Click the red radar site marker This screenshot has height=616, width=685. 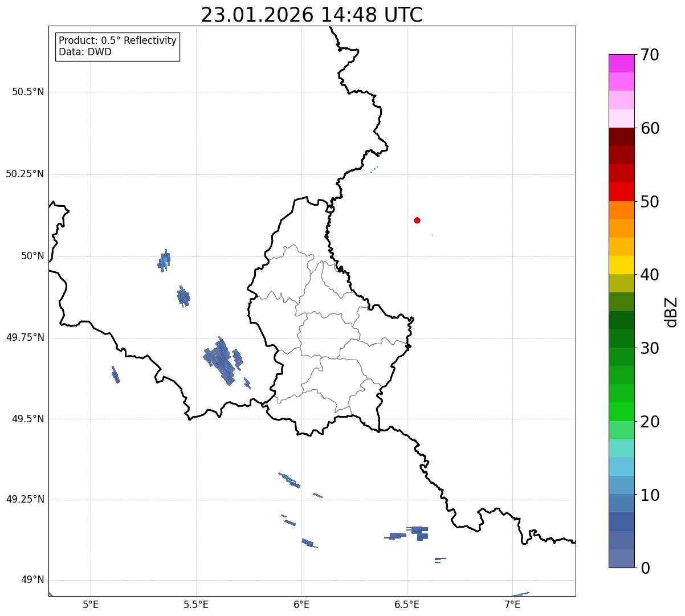point(417,220)
